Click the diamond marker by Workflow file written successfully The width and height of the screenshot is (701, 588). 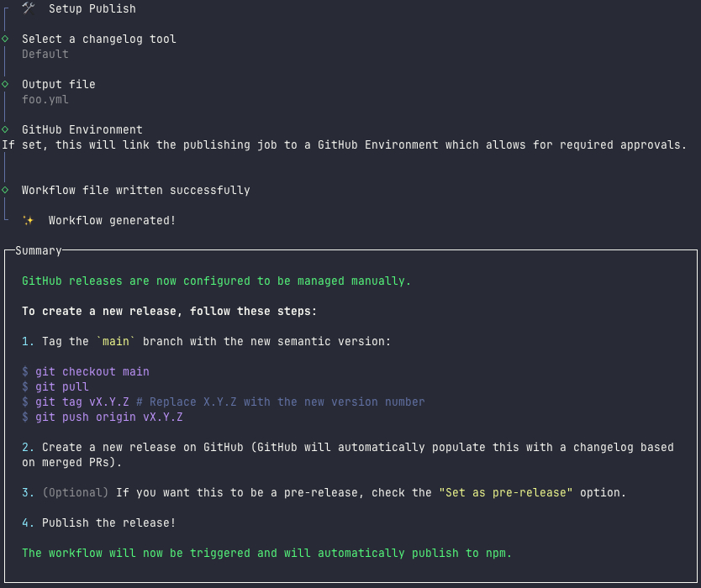[5, 190]
